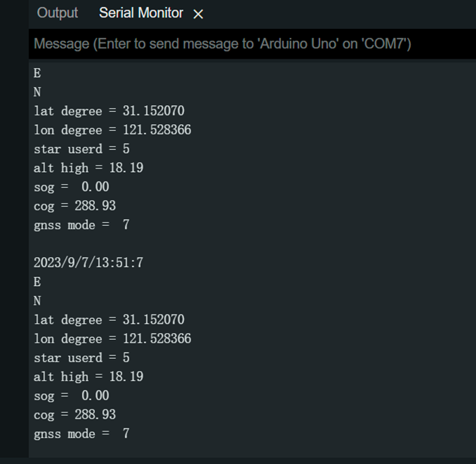Click the E line just below the timestamp
The height and width of the screenshot is (464, 476).
pyautogui.click(x=37, y=282)
